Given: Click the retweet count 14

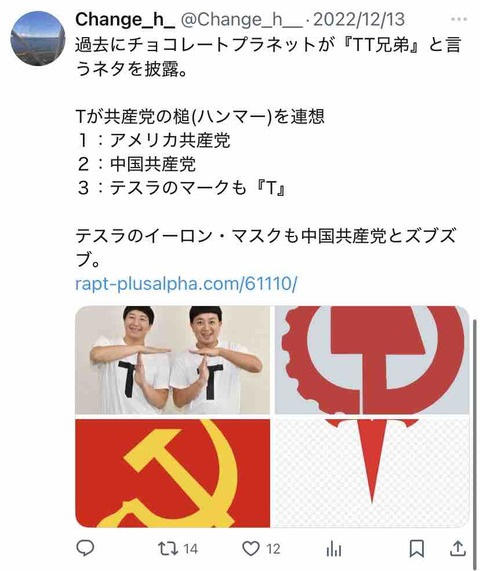Looking at the screenshot, I should point(190,549).
